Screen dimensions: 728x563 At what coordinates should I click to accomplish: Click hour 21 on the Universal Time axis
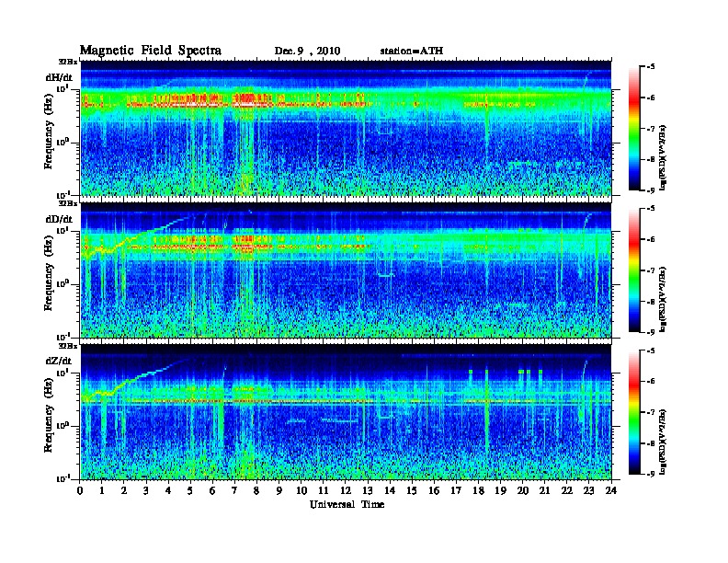tap(544, 491)
